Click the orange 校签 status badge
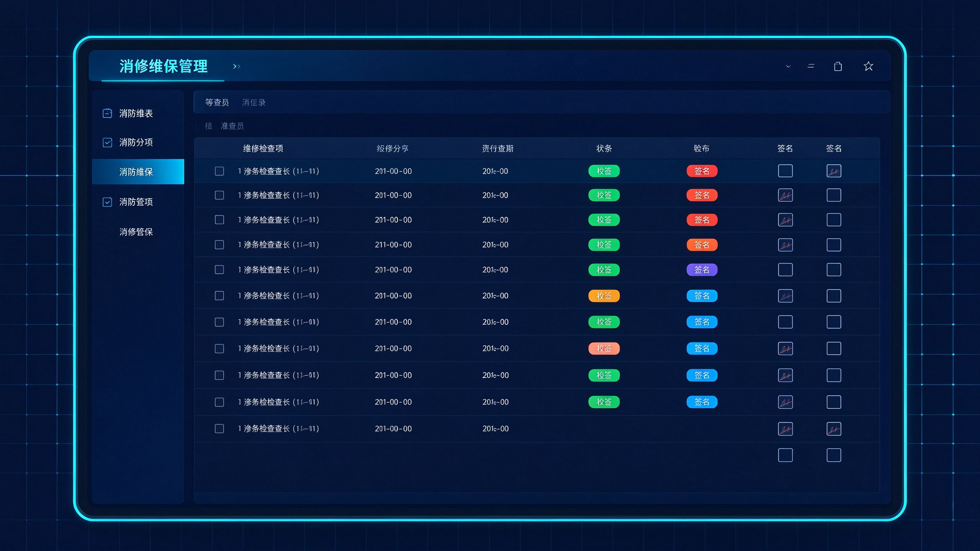This screenshot has height=551, width=980. click(604, 296)
